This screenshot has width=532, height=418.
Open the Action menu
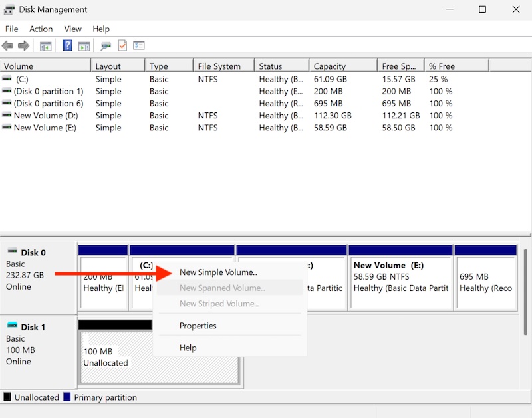coord(41,29)
